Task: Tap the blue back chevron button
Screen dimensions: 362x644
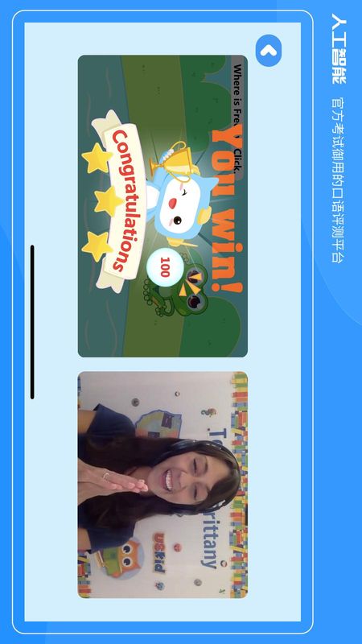Action: [269, 51]
